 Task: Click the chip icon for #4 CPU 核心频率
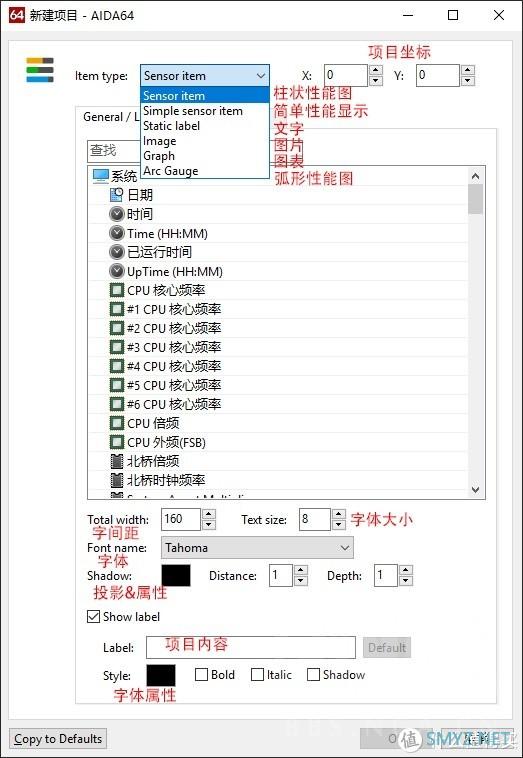tap(116, 366)
